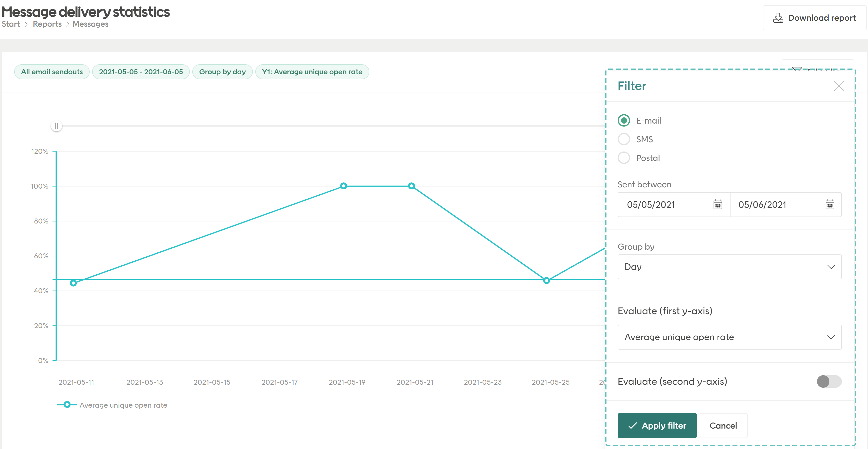Click the pause handle on the chart range slider

57,125
